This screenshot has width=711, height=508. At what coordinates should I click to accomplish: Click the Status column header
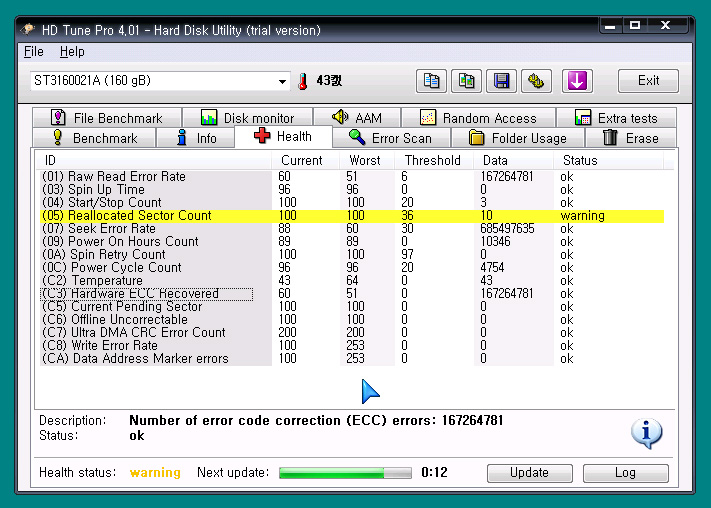coord(609,160)
